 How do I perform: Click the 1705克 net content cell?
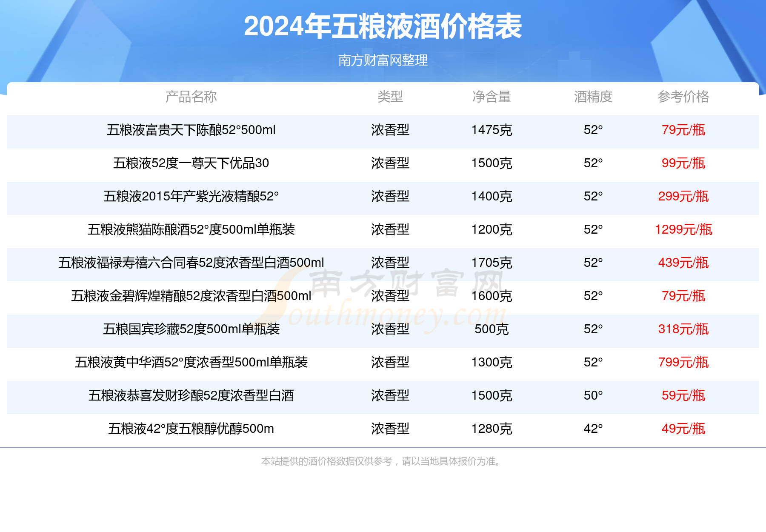pos(492,263)
